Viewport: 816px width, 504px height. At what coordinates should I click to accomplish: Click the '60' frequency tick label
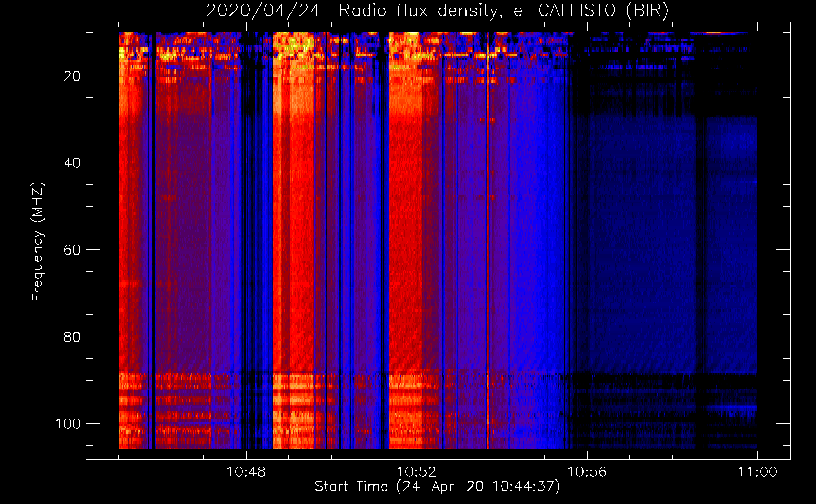tap(72, 250)
